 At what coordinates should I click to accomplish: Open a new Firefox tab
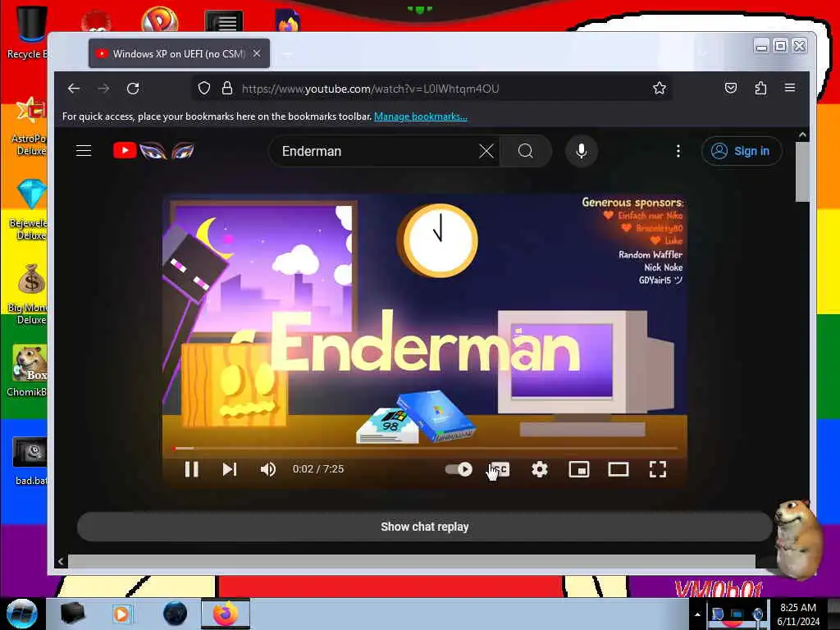tap(287, 53)
